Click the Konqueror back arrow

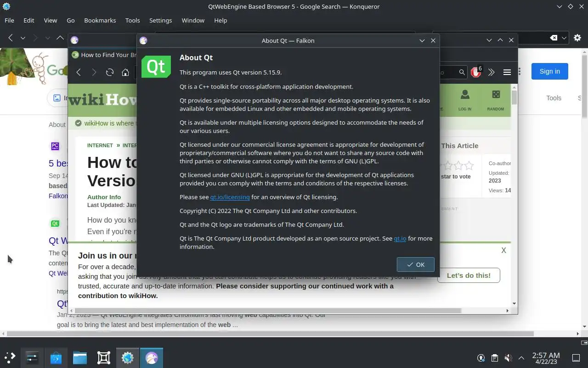tap(11, 38)
